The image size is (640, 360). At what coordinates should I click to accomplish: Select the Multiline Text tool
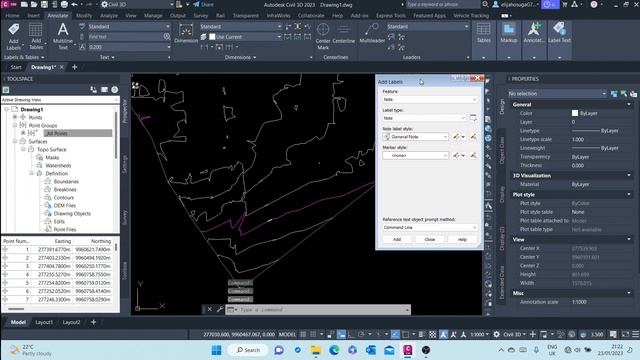click(x=63, y=36)
